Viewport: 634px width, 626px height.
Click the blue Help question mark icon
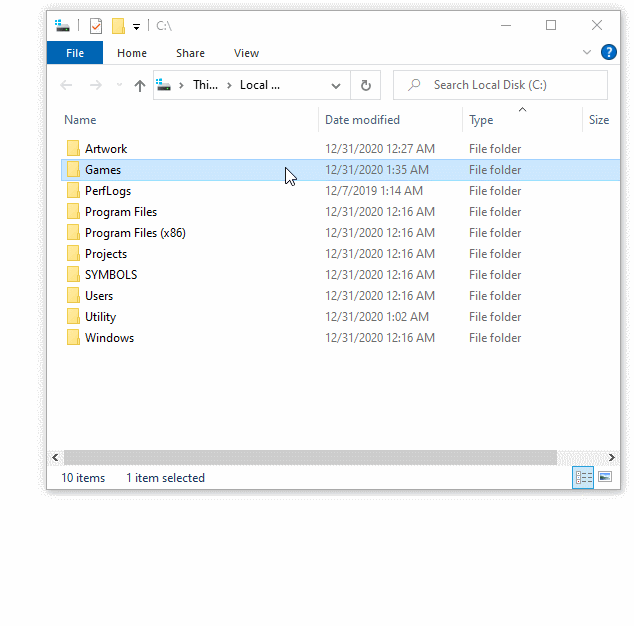[x=608, y=52]
